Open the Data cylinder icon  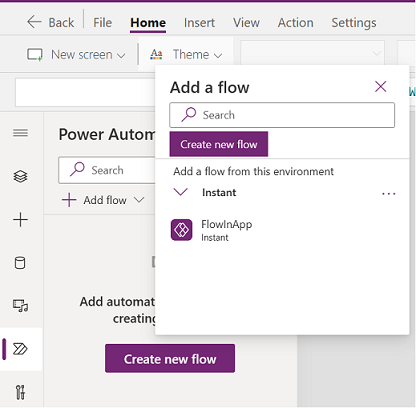(x=20, y=263)
